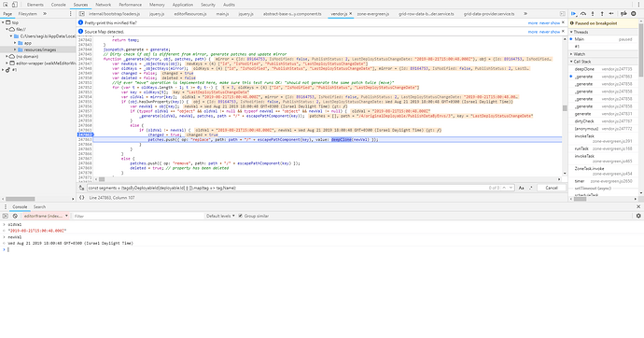Toggle pause on exceptions icon
This screenshot has height=338, width=644.
634,14
